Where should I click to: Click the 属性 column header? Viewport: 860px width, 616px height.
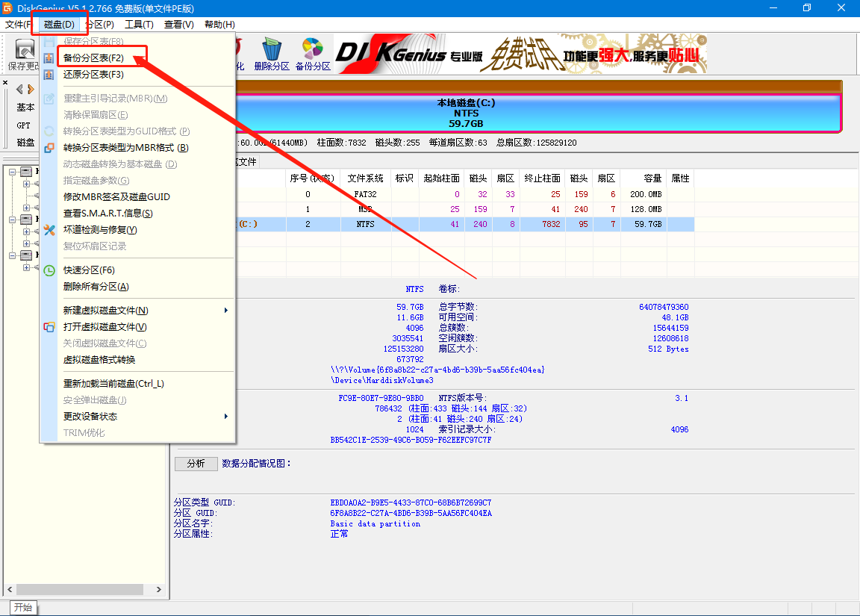680,178
